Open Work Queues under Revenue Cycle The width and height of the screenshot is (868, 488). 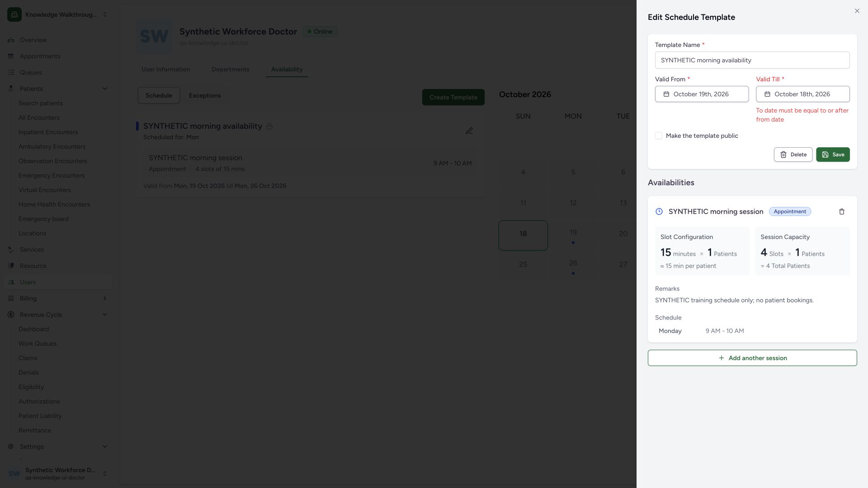38,343
